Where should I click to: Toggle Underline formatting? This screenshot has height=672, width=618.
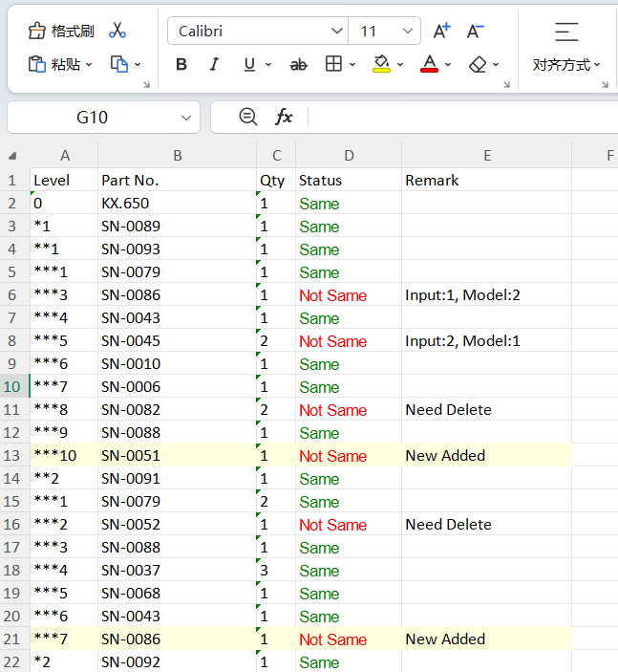point(249,64)
